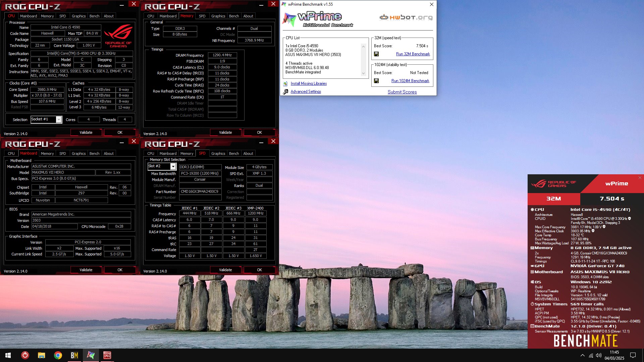Click the XMP-2400 frequency cell 1200 MHz
The width and height of the screenshot is (644, 362).
[256, 213]
